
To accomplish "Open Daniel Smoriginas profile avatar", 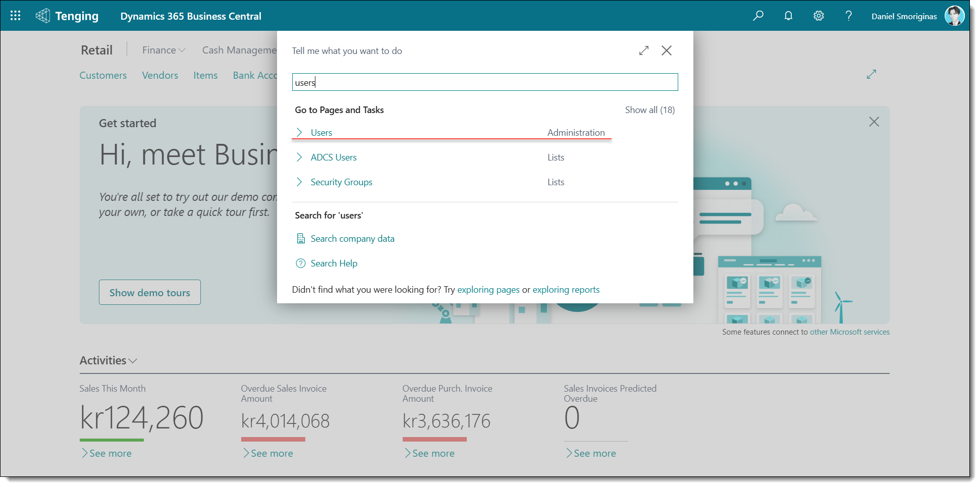I will [x=954, y=16].
